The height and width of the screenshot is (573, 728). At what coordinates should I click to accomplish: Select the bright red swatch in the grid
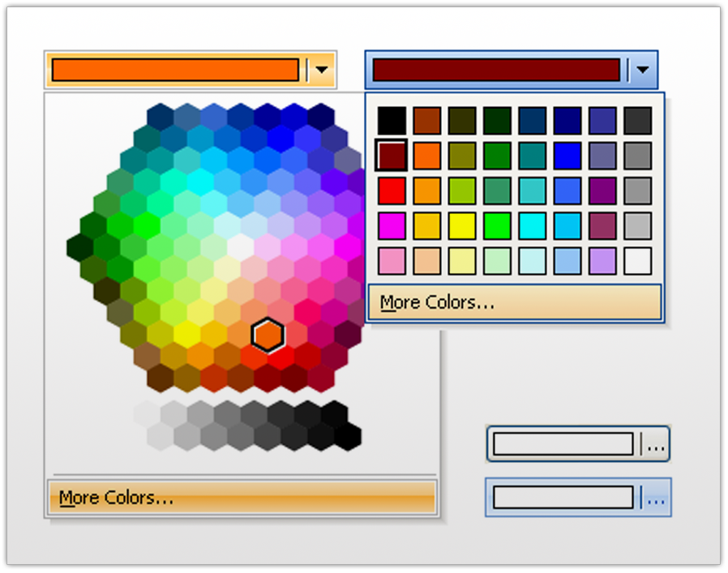pyautogui.click(x=393, y=191)
